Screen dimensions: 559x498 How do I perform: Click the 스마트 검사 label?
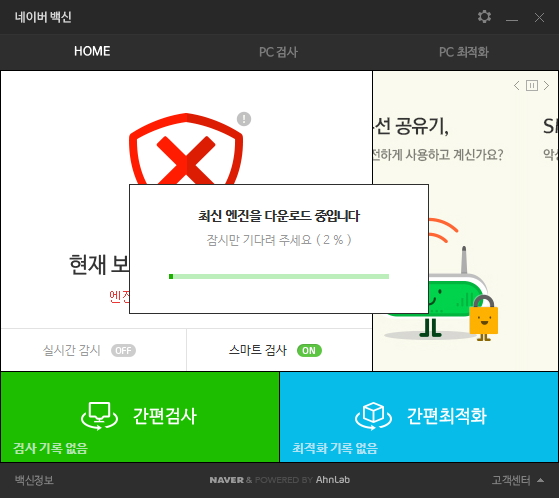(x=257, y=350)
